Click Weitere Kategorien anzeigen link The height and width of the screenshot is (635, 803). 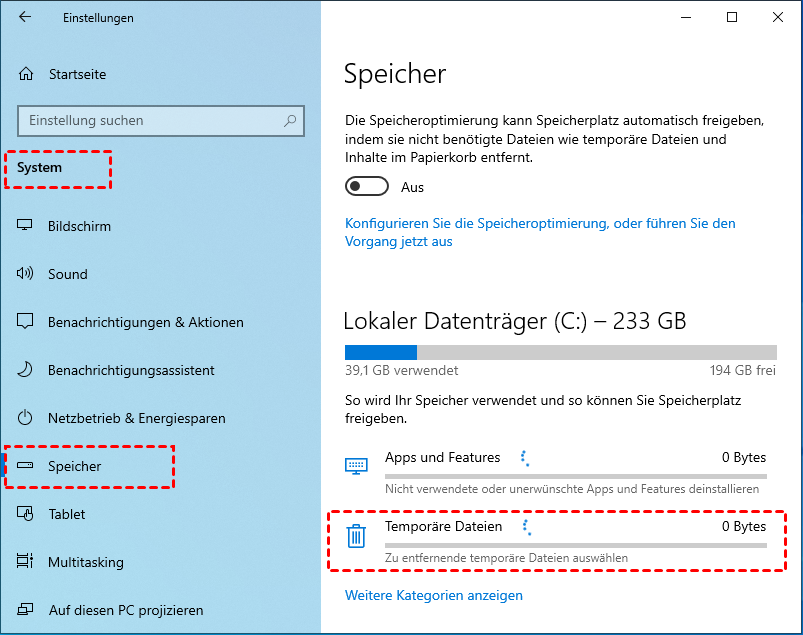(433, 595)
